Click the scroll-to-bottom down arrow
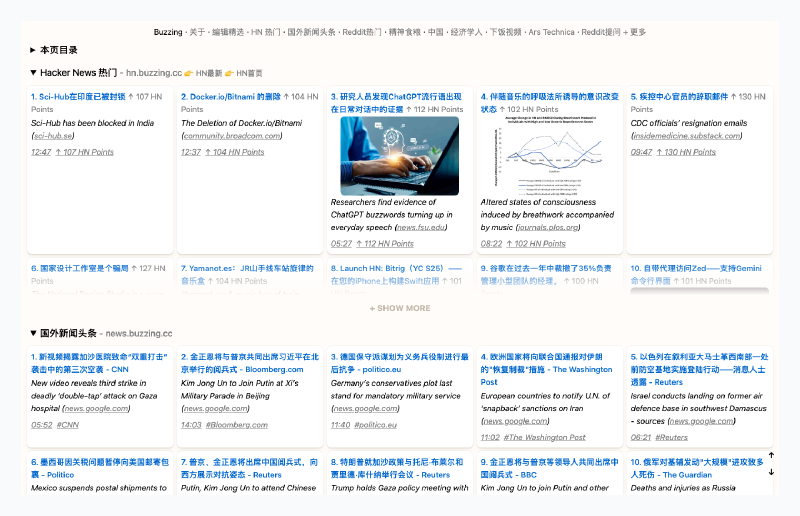 (x=771, y=471)
